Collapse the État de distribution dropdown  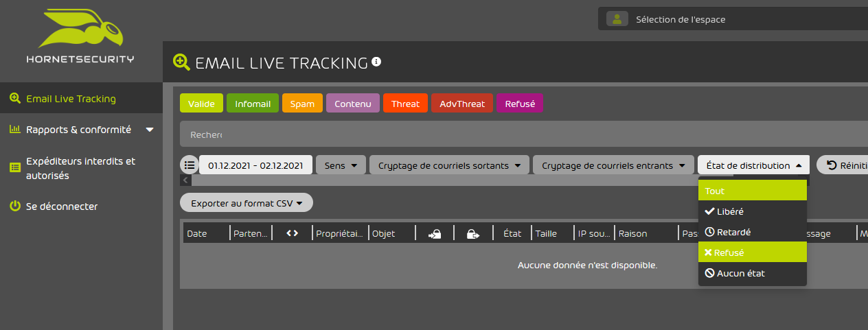753,165
